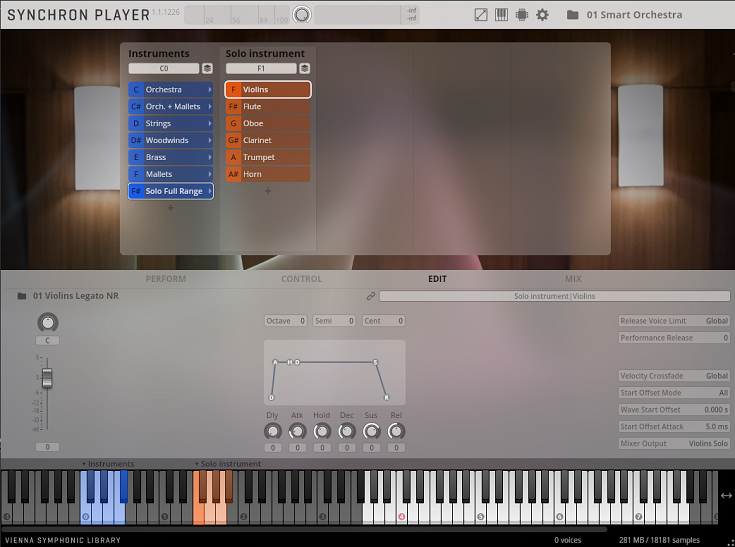The image size is (735, 547).
Task: Select the Horn solo instrument slot
Action: pos(268,174)
